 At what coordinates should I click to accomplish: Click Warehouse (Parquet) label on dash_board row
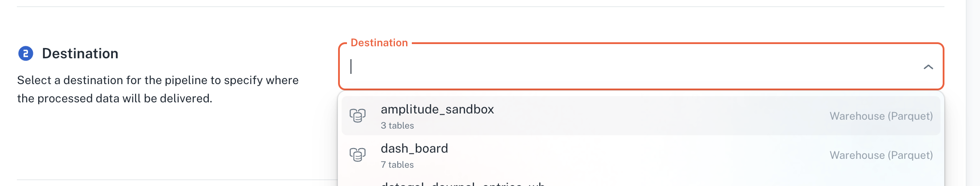tap(881, 155)
